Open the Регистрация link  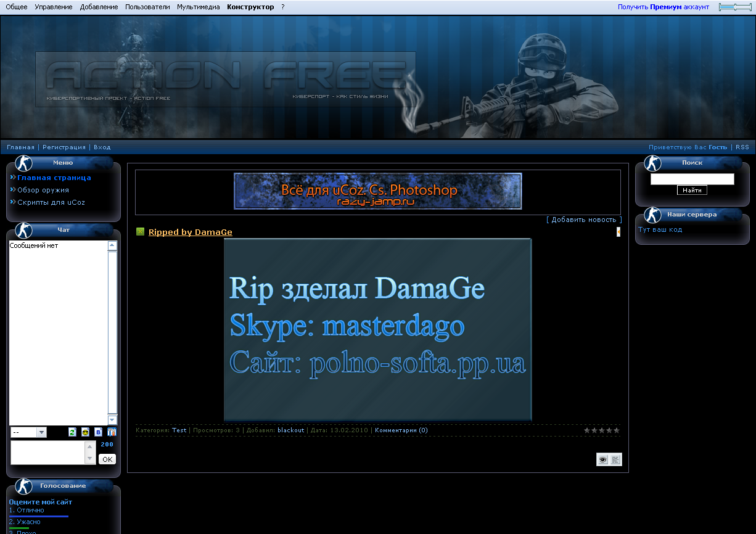(x=64, y=147)
